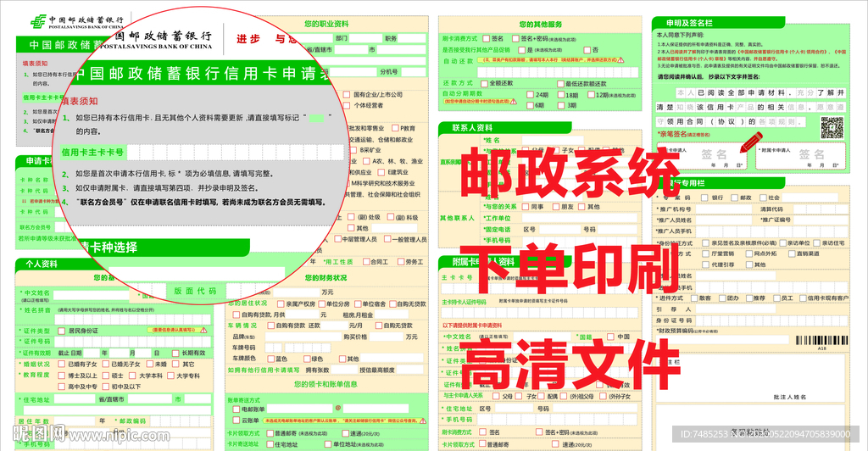
Task: Click the warning triangle under 自动分期期数
Action: coord(514,101)
